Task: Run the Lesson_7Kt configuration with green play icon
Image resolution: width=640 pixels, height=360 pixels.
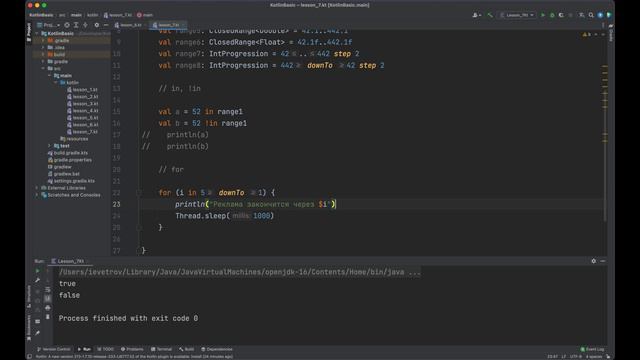Action: tap(543, 15)
